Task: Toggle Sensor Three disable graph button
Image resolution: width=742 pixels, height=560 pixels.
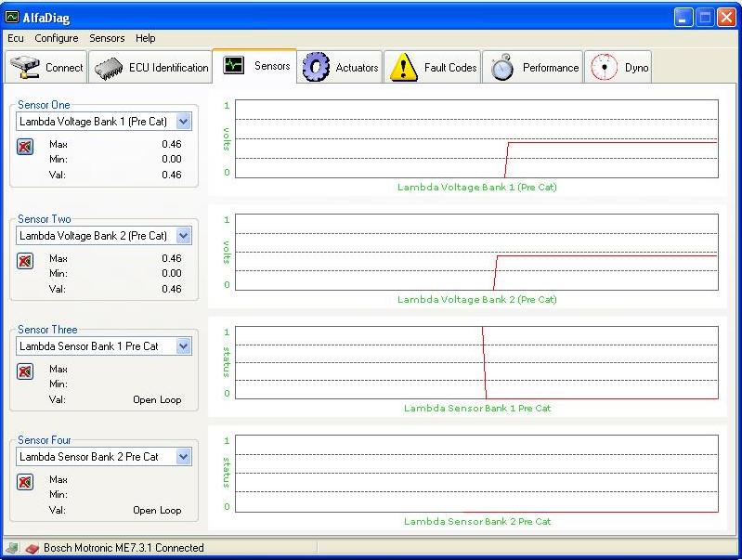Action: point(25,371)
